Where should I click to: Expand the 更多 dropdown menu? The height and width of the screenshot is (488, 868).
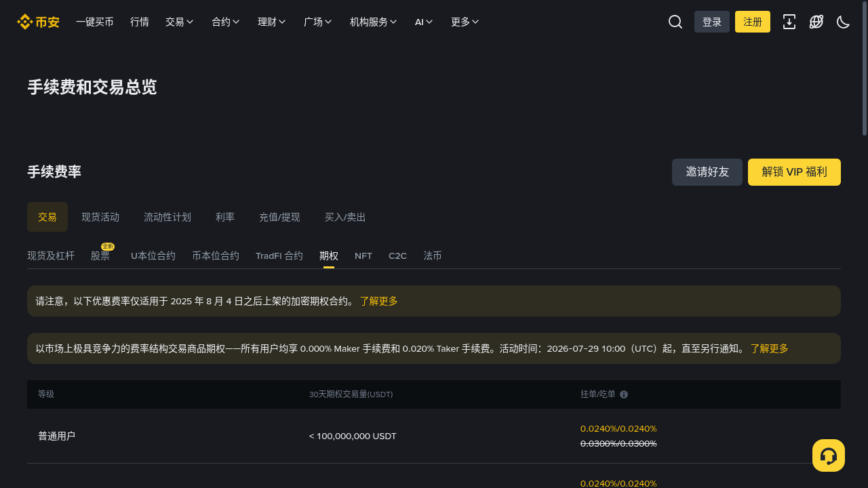[465, 22]
